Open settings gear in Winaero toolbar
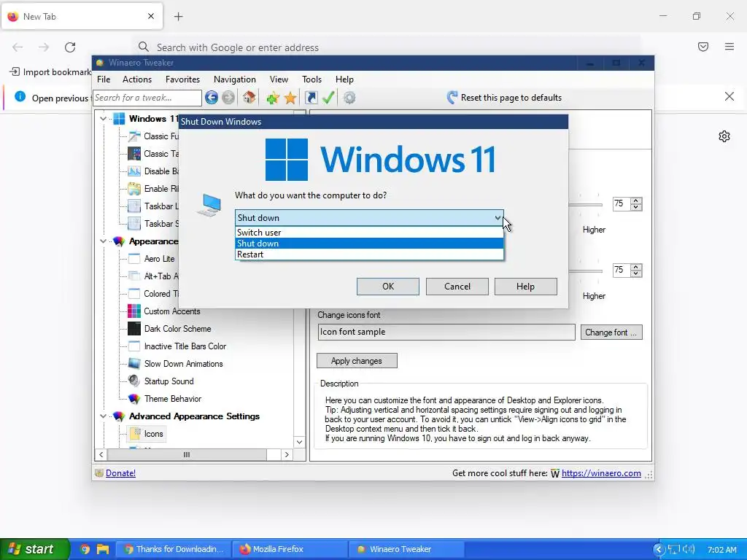747x560 pixels. point(349,98)
